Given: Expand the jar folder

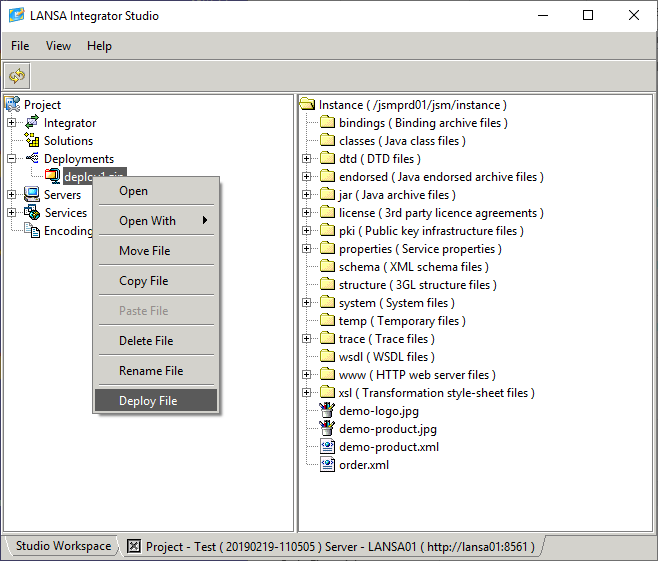Looking at the screenshot, I should [307, 195].
